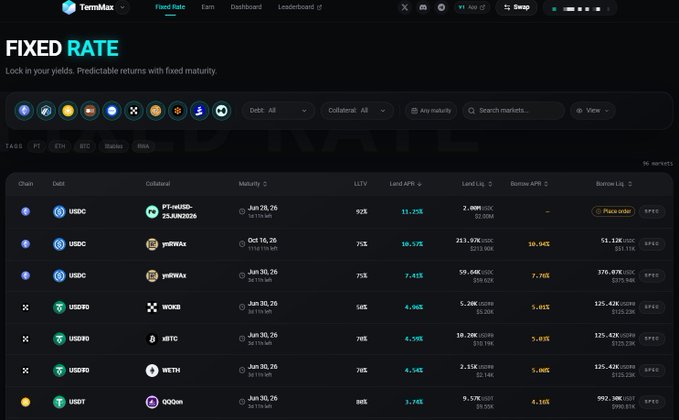
Task: Click the external-link icon beside Leaderboard
Action: pos(319,7)
